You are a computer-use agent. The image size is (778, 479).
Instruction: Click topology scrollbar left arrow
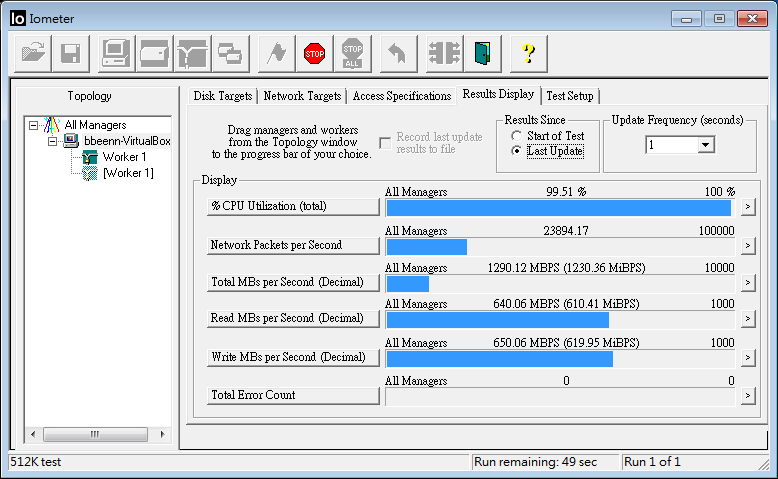click(x=33, y=434)
